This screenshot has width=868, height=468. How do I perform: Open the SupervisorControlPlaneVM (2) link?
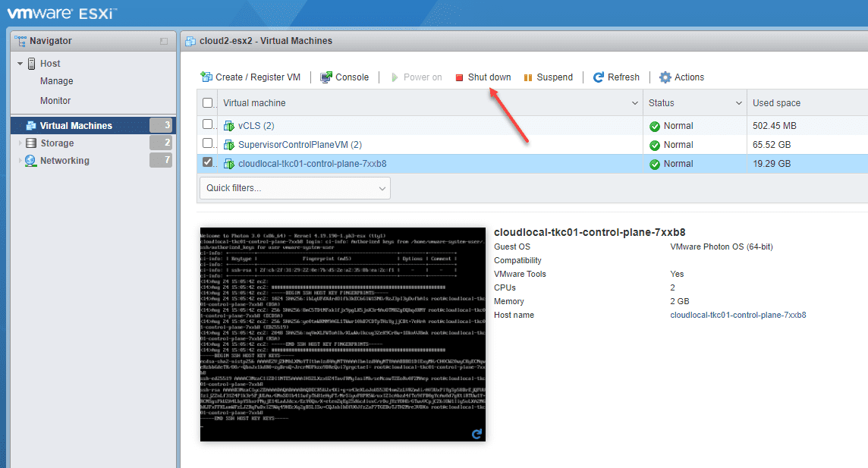click(300, 145)
